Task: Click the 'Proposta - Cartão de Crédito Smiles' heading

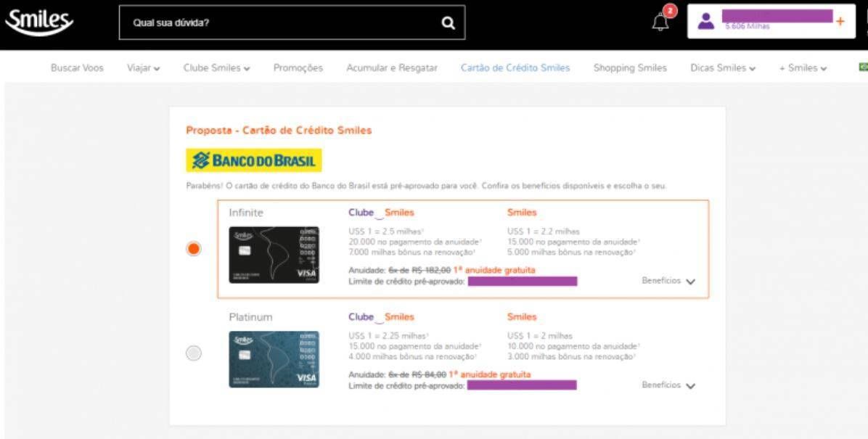Action: click(279, 131)
